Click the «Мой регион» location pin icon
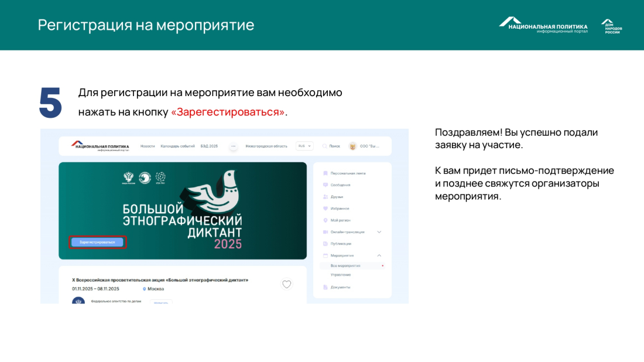 (x=326, y=220)
